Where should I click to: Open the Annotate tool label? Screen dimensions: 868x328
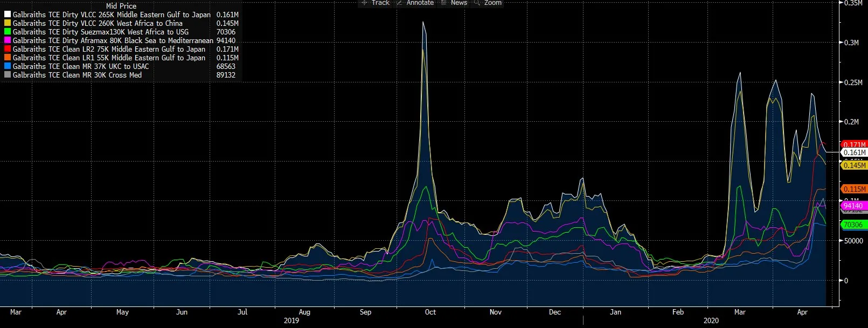pos(420,3)
